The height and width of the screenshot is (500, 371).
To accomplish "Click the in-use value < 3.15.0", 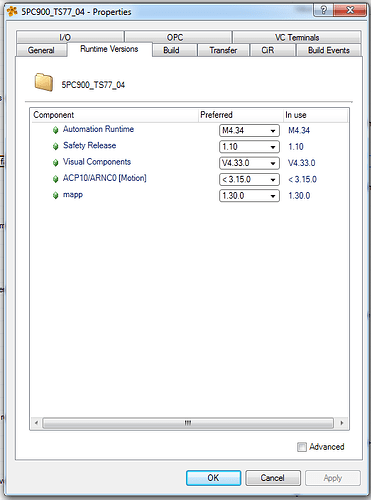I will coord(302,179).
